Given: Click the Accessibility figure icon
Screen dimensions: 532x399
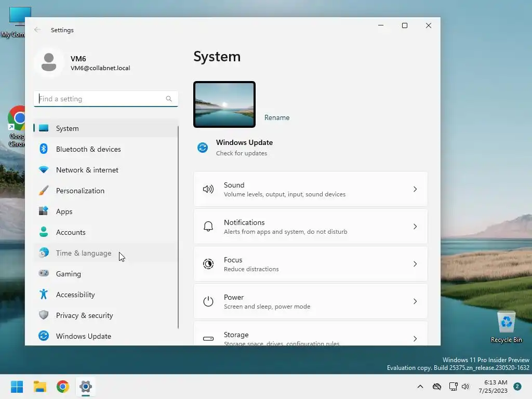Looking at the screenshot, I should coord(44,294).
